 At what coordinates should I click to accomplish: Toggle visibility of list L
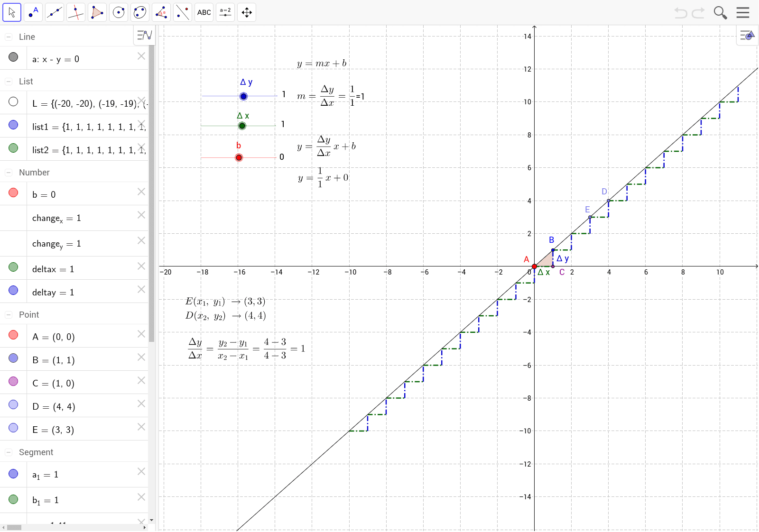pyautogui.click(x=13, y=101)
